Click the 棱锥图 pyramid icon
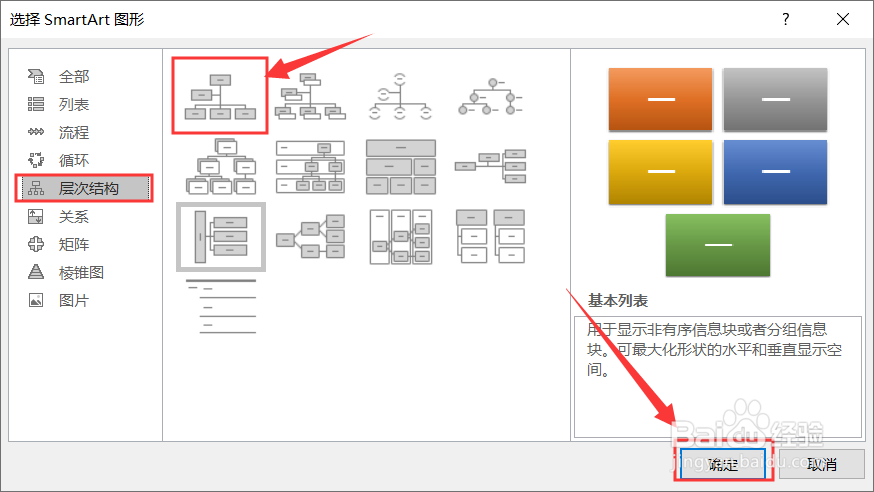This screenshot has height=492, width=874. coord(36,272)
